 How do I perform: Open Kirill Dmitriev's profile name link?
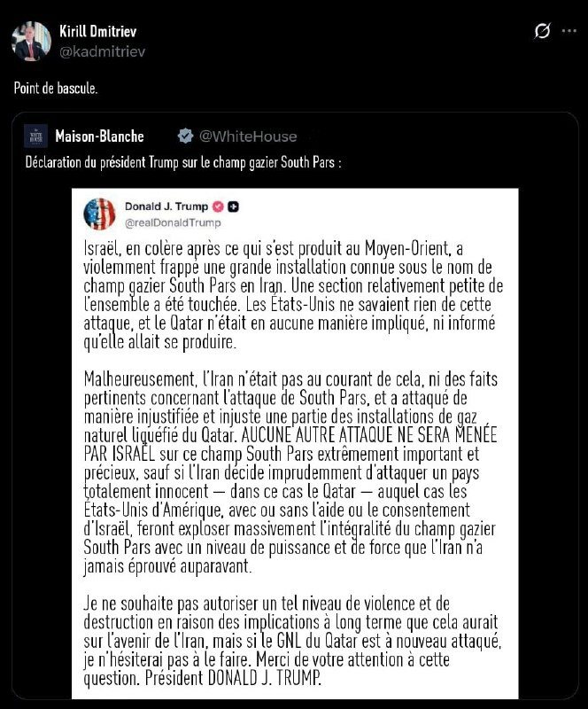(x=97, y=32)
